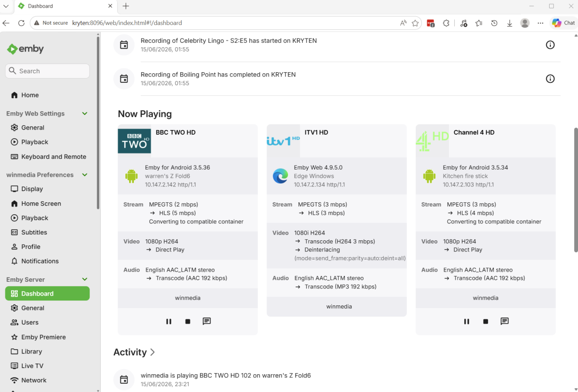Open Live TV in the sidebar
The image size is (578, 392).
pos(47,366)
